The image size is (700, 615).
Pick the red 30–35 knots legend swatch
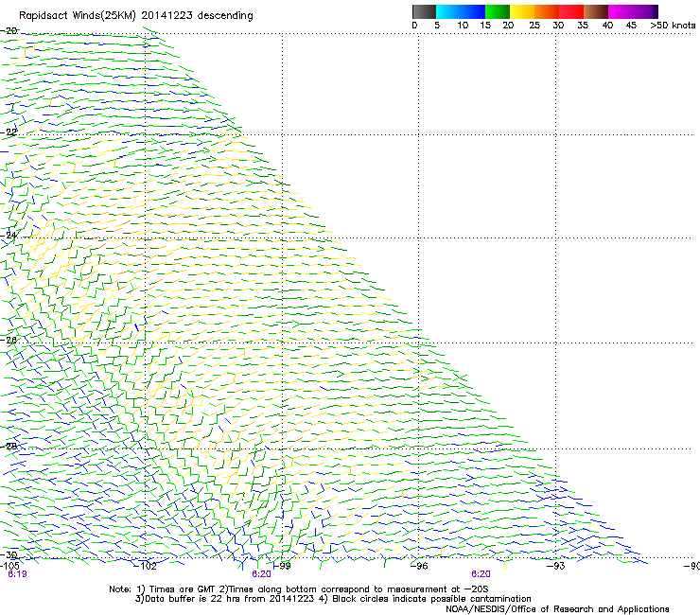(571, 11)
